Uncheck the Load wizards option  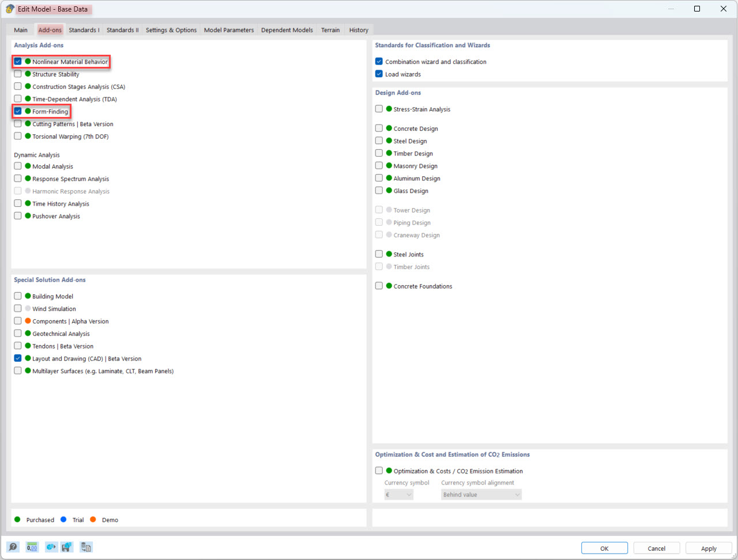[379, 74]
